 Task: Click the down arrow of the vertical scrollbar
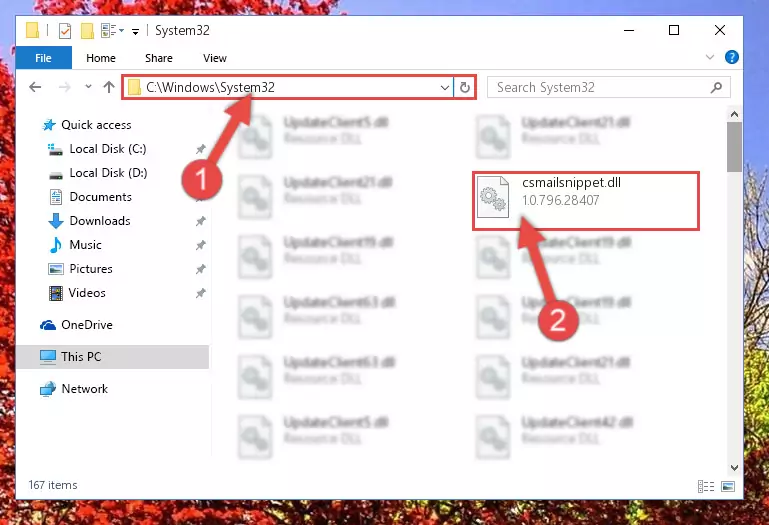click(x=734, y=468)
